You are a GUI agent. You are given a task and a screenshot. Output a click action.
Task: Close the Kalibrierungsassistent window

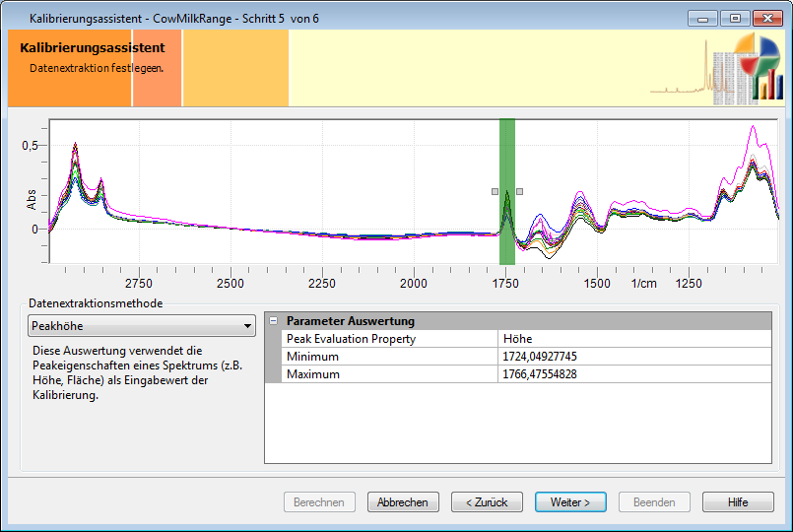coord(765,18)
